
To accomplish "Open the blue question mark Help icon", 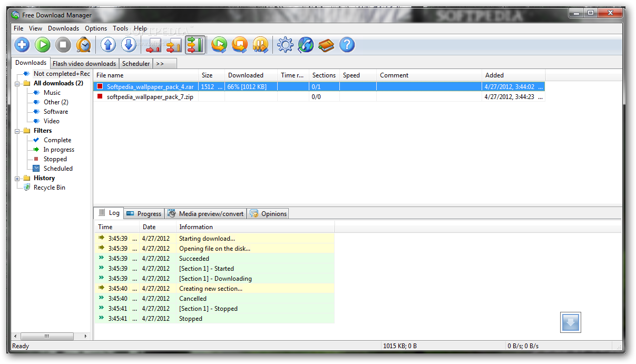I will coord(347,45).
